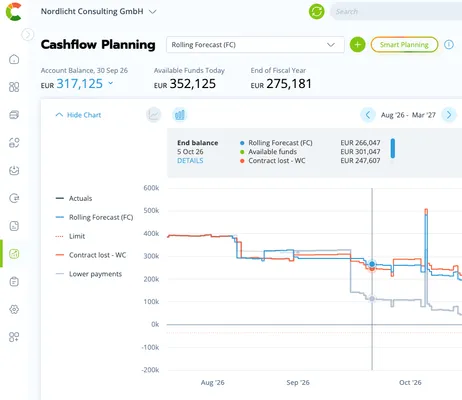Switch to the bar chart view icon
Viewport: 462px width, 400px height.
coord(180,115)
